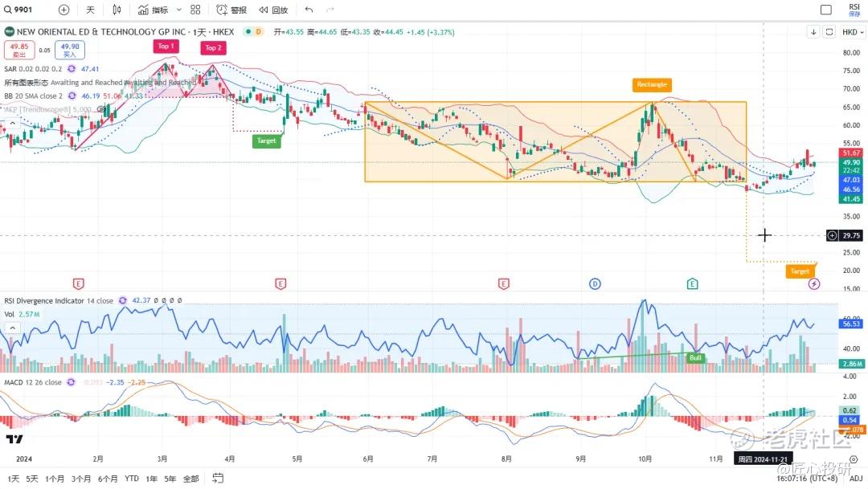This screenshot has width=868, height=489.
Task: Select the YTD range tab
Action: [132, 479]
